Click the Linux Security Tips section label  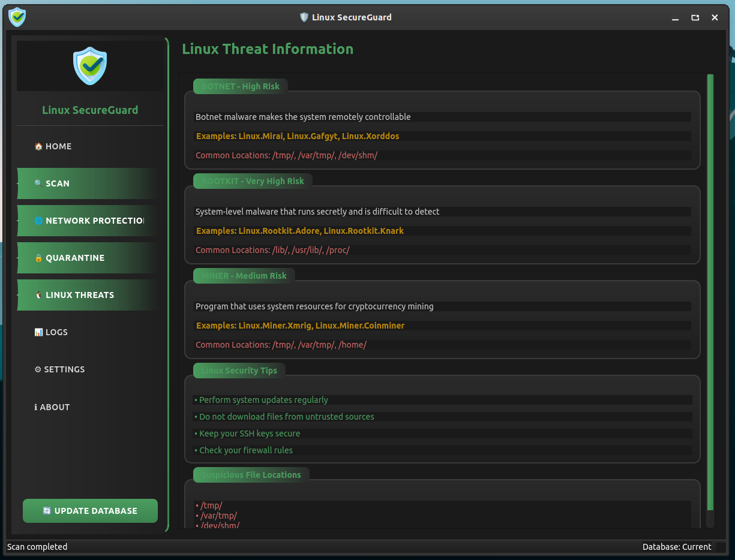click(239, 371)
